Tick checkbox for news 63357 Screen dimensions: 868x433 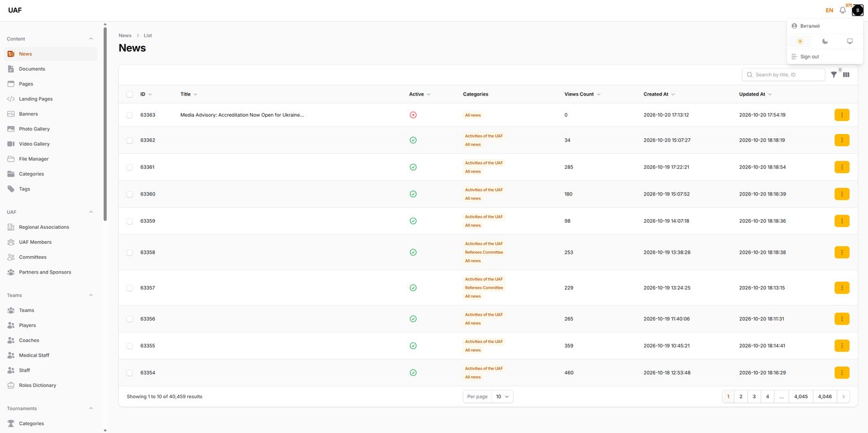[x=130, y=288]
